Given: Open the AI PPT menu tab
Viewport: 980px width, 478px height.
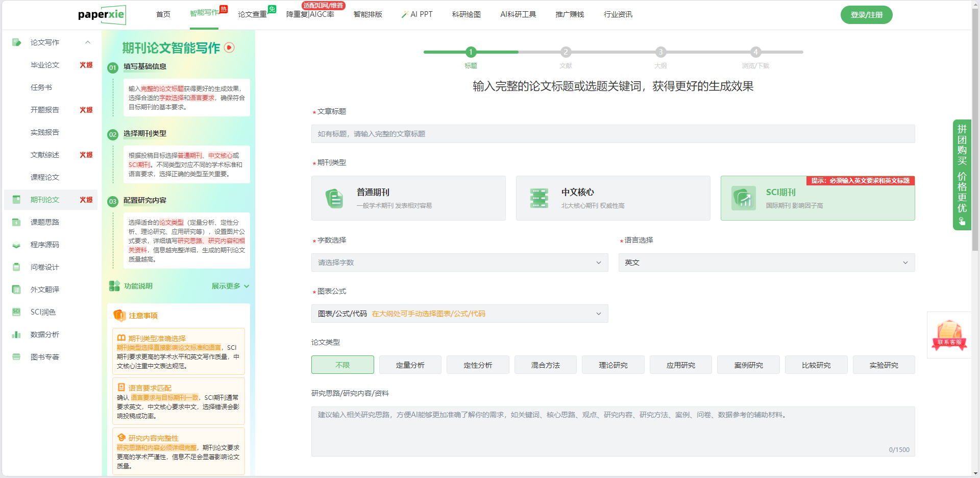Looking at the screenshot, I should pyautogui.click(x=417, y=14).
